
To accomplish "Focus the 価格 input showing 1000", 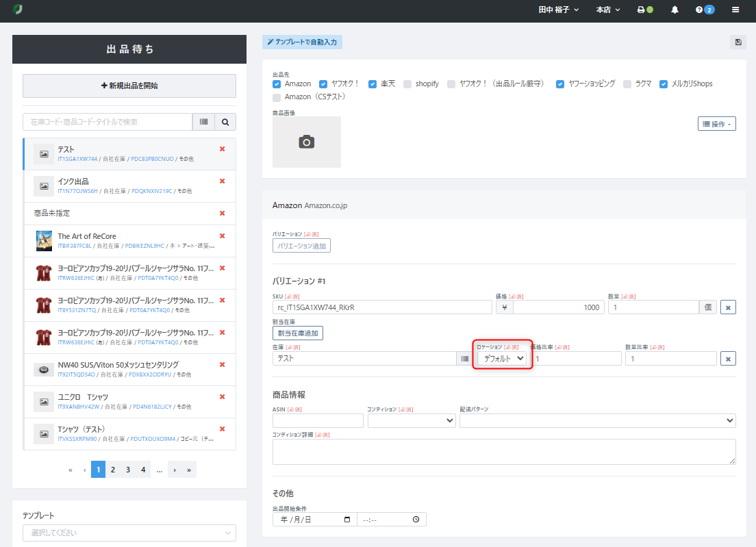I will pyautogui.click(x=558, y=307).
